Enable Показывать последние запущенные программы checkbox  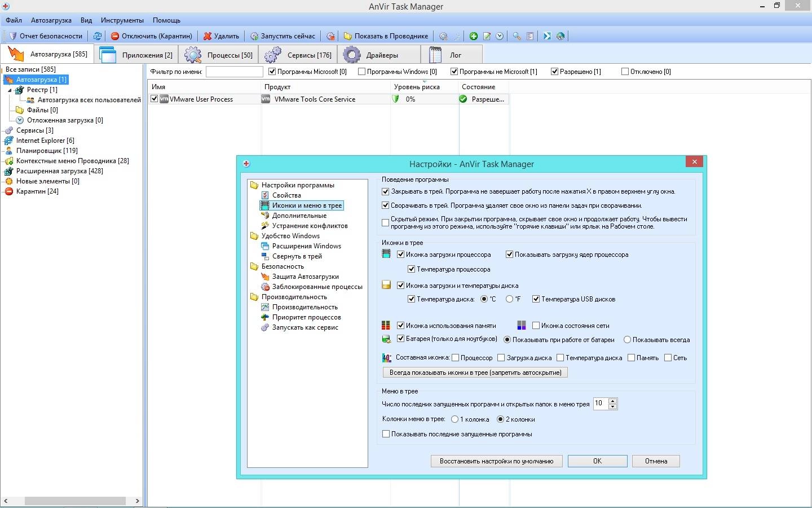click(x=386, y=434)
